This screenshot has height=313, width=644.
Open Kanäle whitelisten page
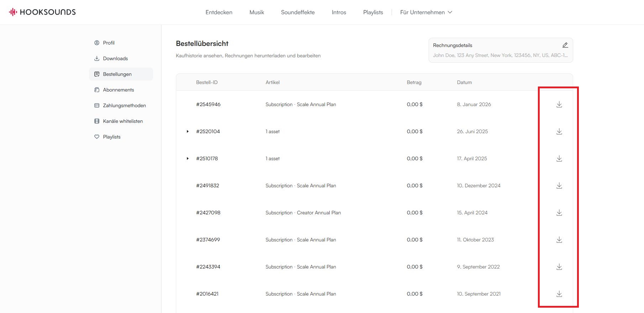(122, 121)
